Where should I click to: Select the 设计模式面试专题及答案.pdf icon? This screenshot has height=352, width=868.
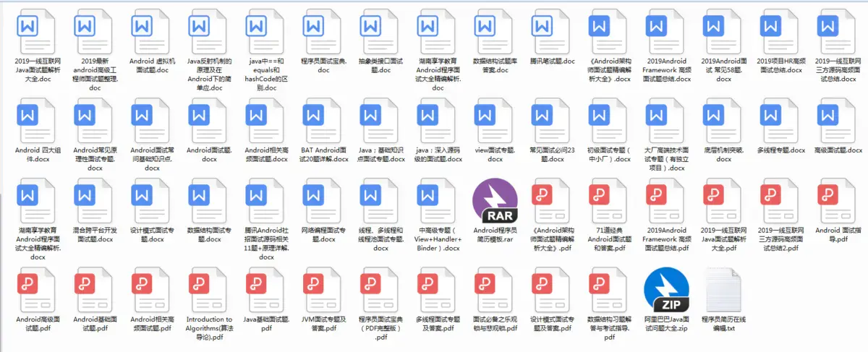(552, 290)
